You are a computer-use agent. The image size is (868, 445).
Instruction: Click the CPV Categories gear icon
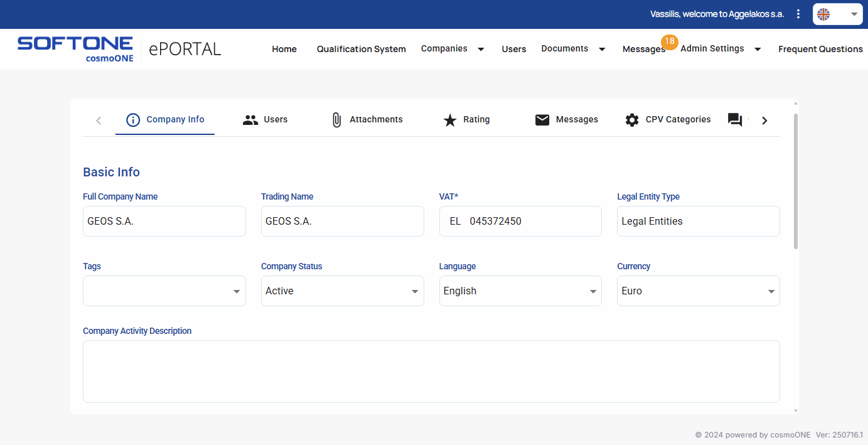click(632, 120)
